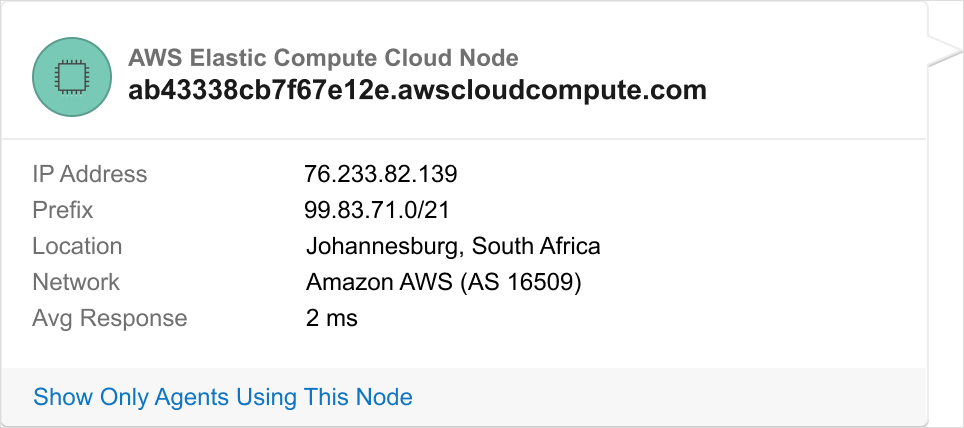Click the AWS Elastic Compute Cloud Node title
This screenshot has width=964, height=428.
point(323,58)
